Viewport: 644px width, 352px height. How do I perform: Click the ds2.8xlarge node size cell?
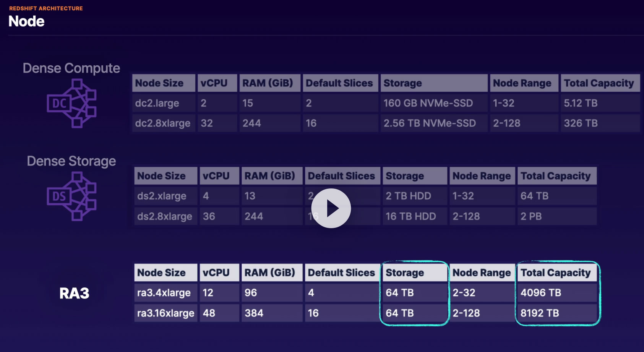[x=165, y=216]
